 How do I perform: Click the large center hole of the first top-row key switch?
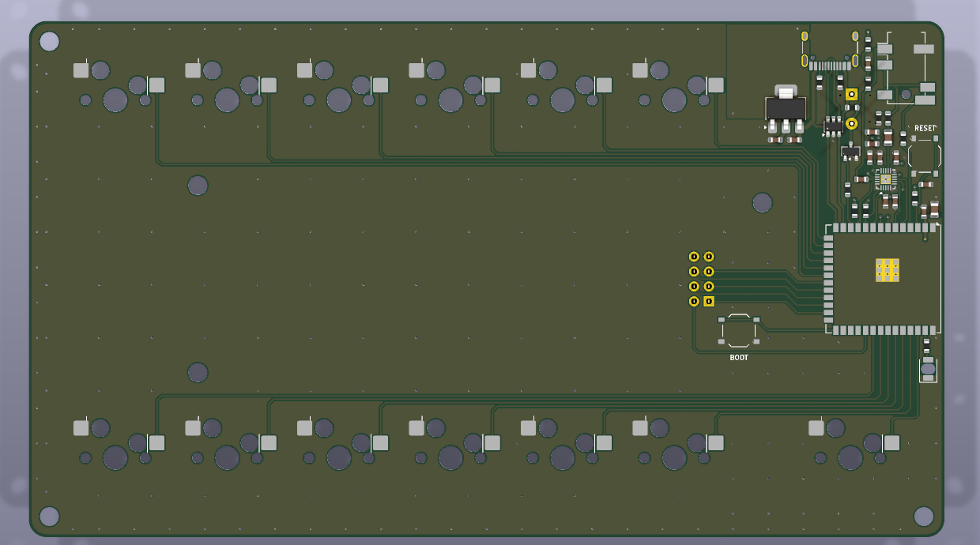pyautogui.click(x=115, y=100)
